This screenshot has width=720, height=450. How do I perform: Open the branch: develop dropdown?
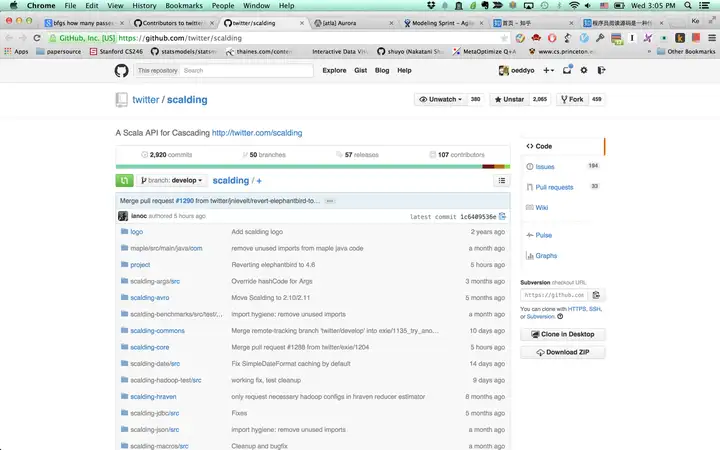coord(171,180)
